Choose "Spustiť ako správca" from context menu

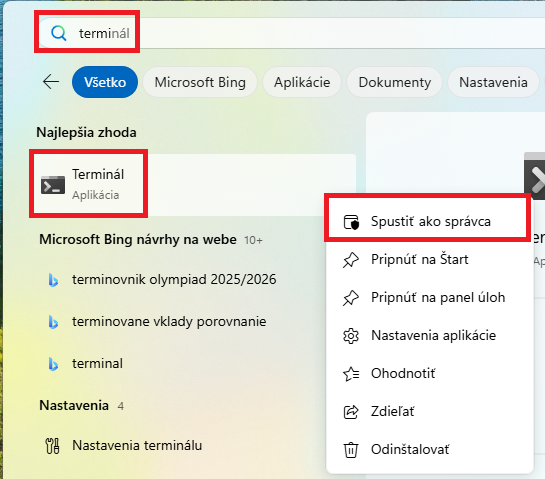(430, 221)
